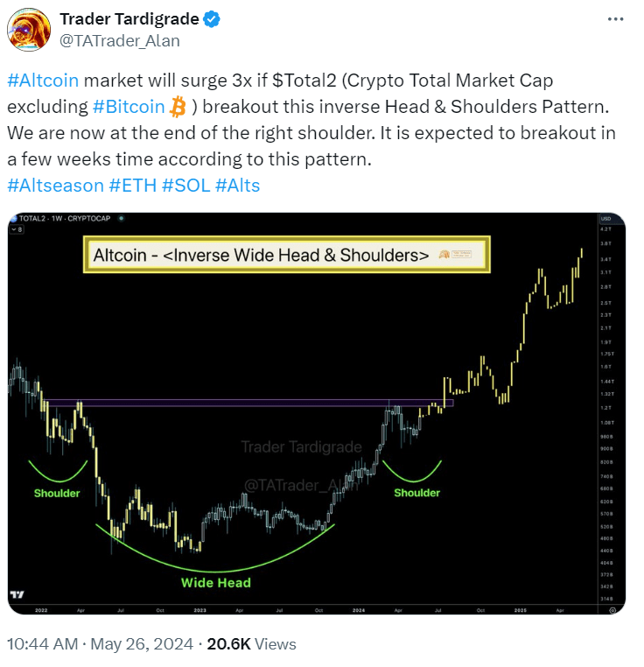644x667 pixels.
Task: Open the #Bitcoin hashtag link
Action: coord(129,107)
